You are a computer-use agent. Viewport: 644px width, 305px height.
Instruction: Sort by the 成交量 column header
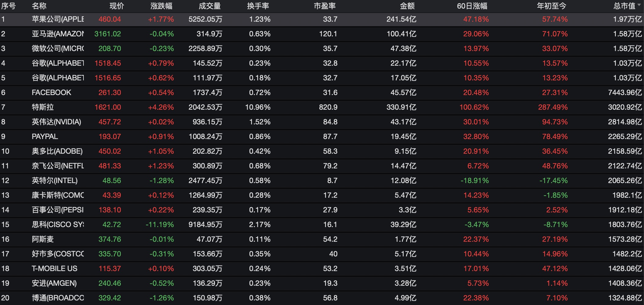click(210, 6)
